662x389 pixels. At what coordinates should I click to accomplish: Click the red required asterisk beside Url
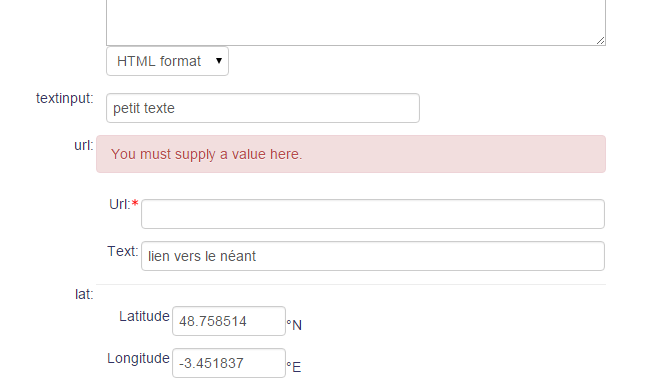tap(135, 204)
